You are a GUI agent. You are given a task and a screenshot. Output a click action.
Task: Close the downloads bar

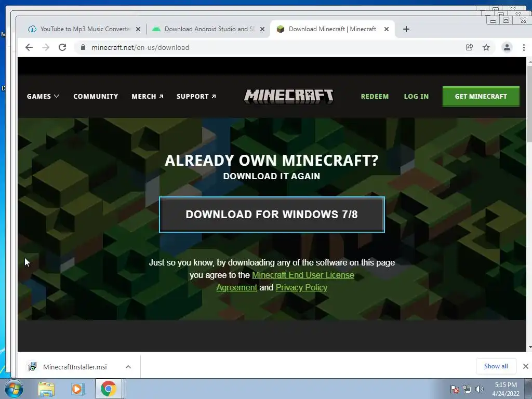click(526, 366)
